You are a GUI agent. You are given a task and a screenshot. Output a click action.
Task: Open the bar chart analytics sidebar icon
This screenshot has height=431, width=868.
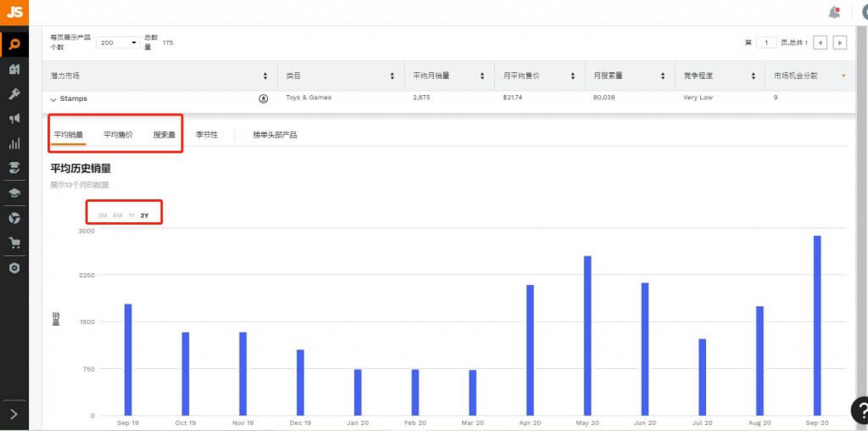click(14, 143)
